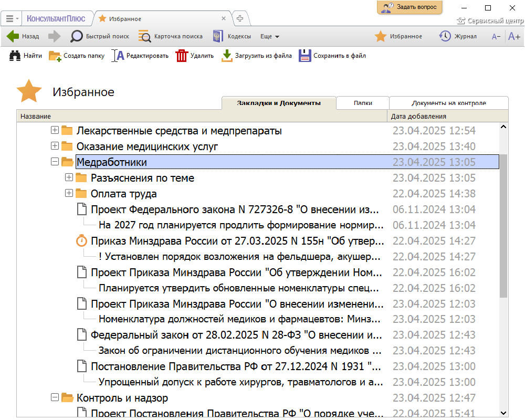Click the vertical scrollbar thumb
Screen dimensions: 525x420
point(503,226)
